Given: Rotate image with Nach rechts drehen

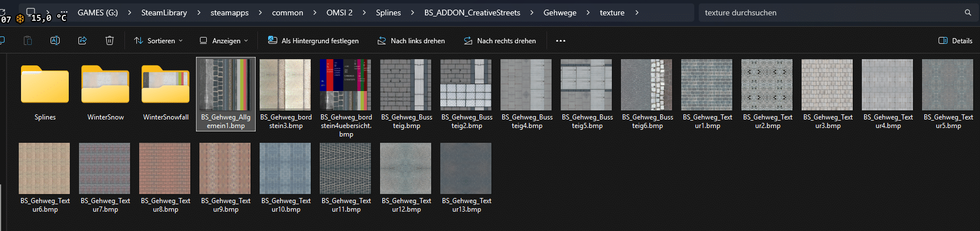Looking at the screenshot, I should (499, 41).
